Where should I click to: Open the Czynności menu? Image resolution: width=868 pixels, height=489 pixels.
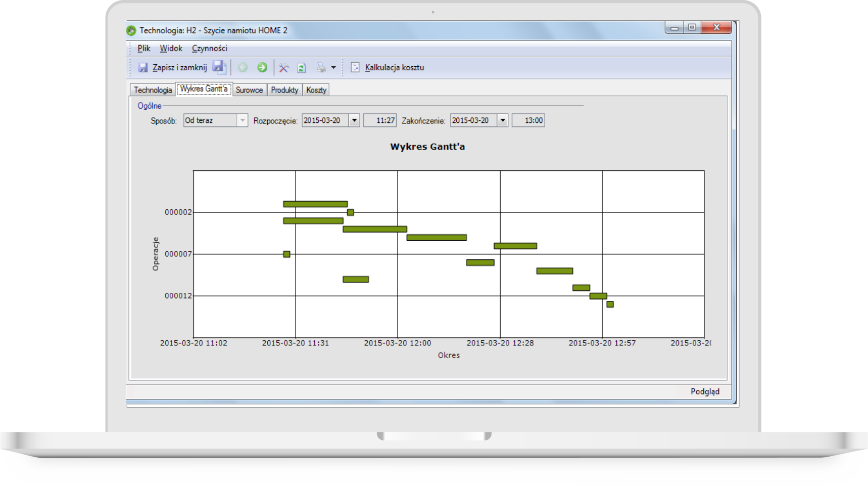[210, 48]
